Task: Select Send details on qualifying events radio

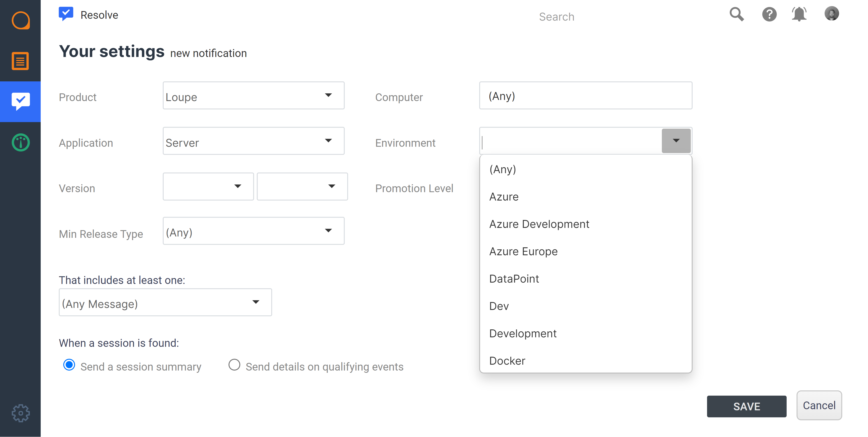Action: pos(234,365)
